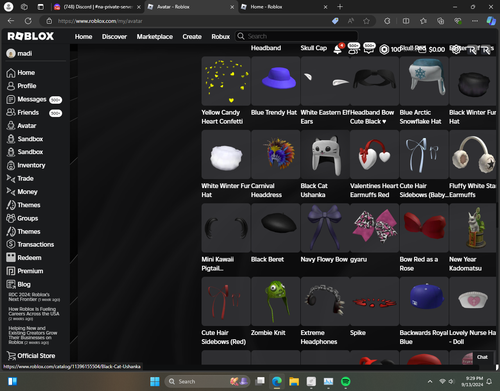This screenshot has width=500, height=391.
Task: Refresh the browser page
Action: 28,21
